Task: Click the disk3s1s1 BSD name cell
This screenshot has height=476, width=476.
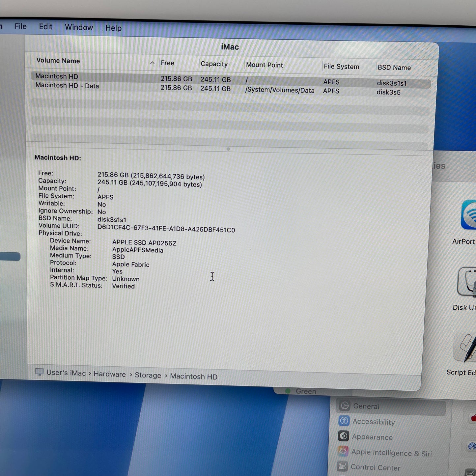Action: (392, 83)
